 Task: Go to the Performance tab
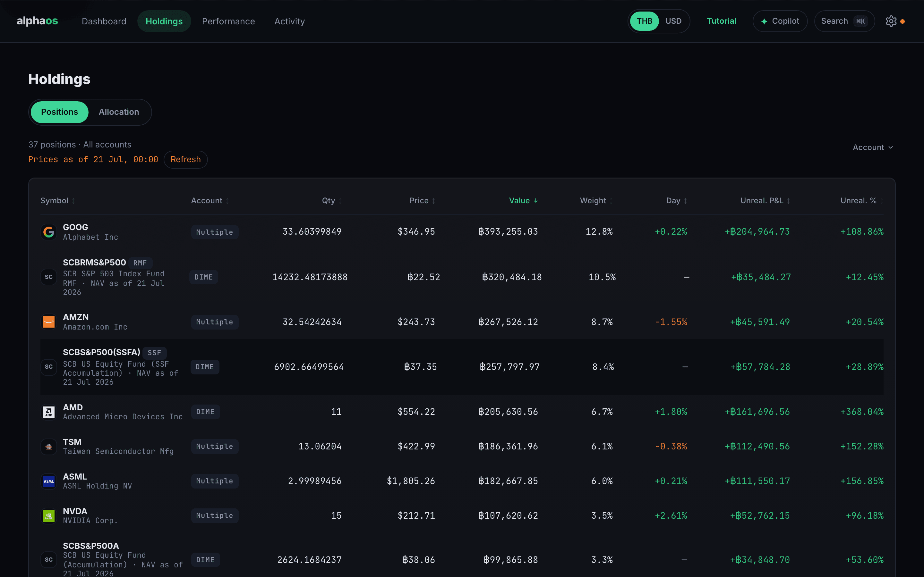tap(228, 21)
